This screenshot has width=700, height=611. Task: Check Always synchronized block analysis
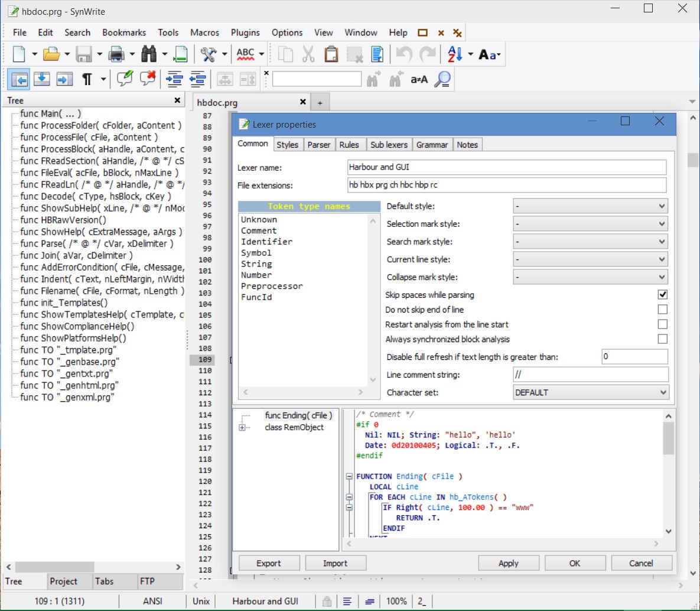pos(662,339)
